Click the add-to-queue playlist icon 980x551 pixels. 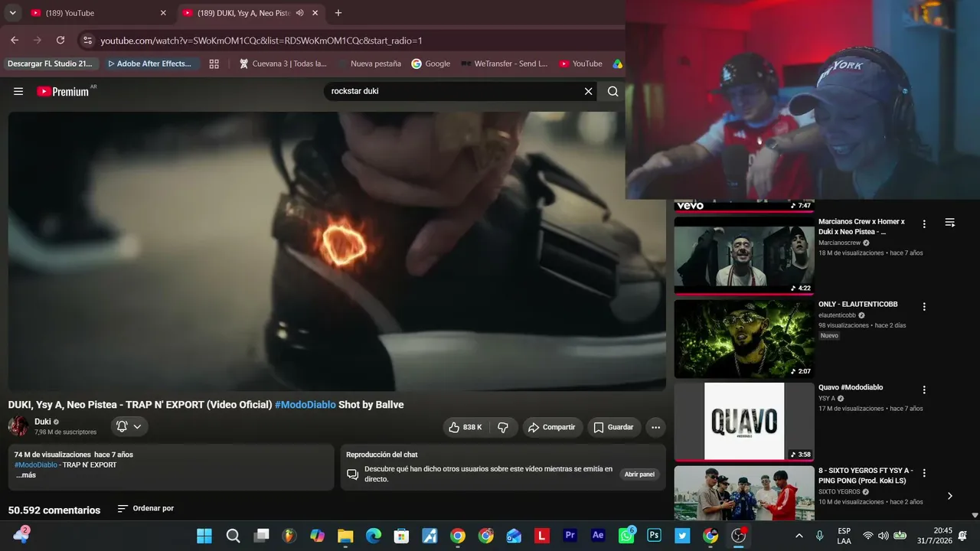[950, 223]
